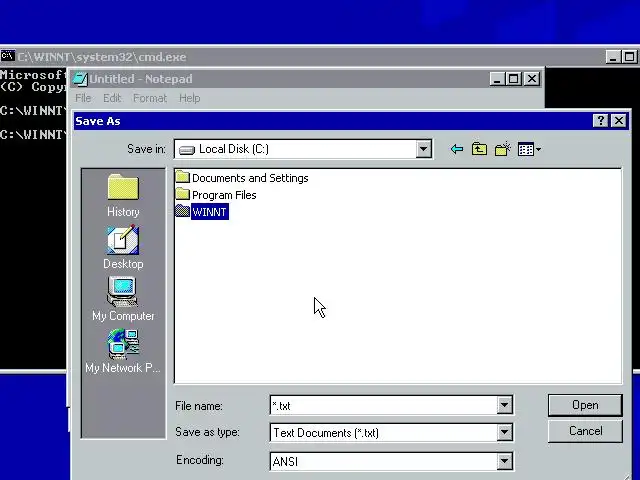Click the Save As help question button
This screenshot has width=640, height=480.
[600, 121]
